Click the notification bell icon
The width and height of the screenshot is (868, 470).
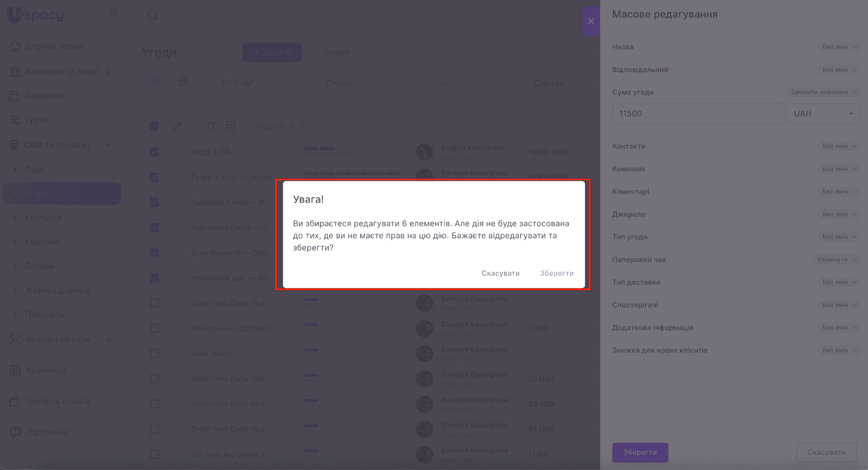114,12
